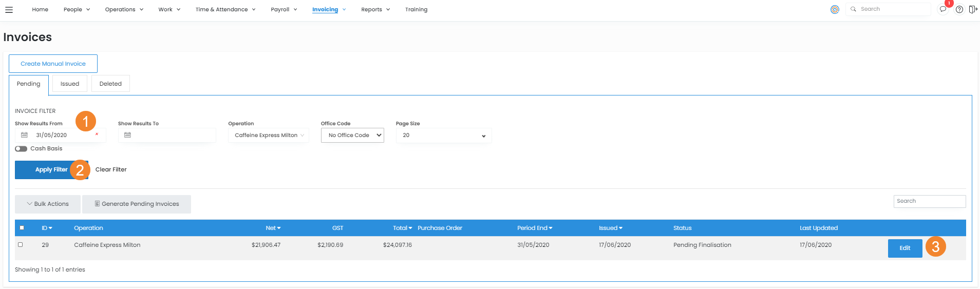
Task: Click the table Search input field
Action: pyautogui.click(x=929, y=201)
